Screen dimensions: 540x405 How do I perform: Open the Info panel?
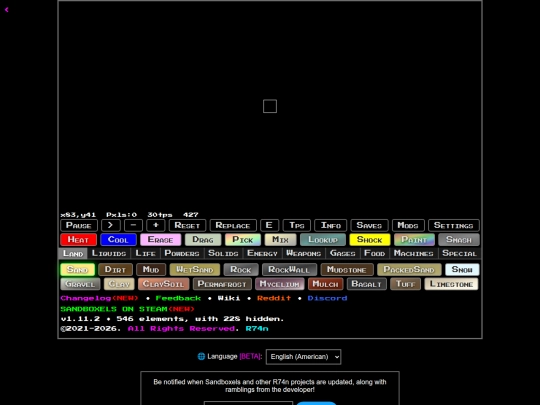click(x=331, y=225)
